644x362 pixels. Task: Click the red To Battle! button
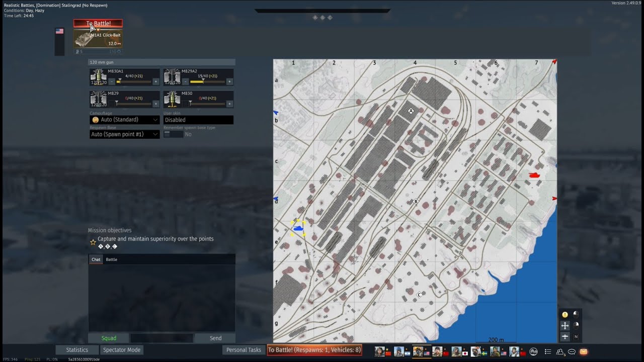(98, 24)
